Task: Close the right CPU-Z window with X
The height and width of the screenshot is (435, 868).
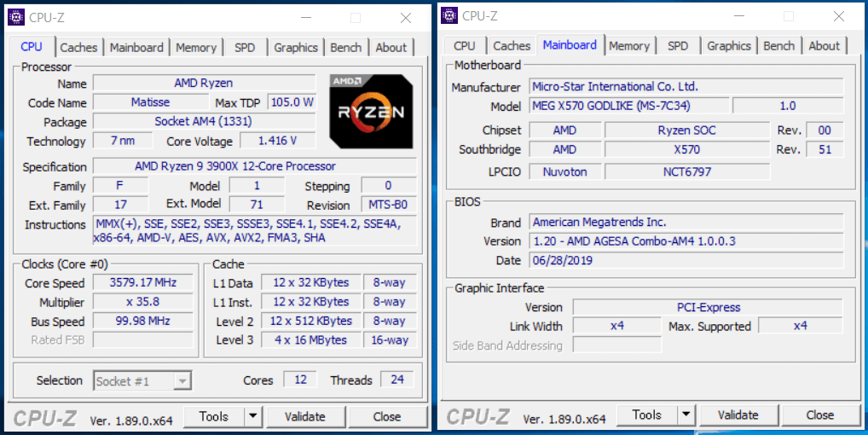Action: 839,16
